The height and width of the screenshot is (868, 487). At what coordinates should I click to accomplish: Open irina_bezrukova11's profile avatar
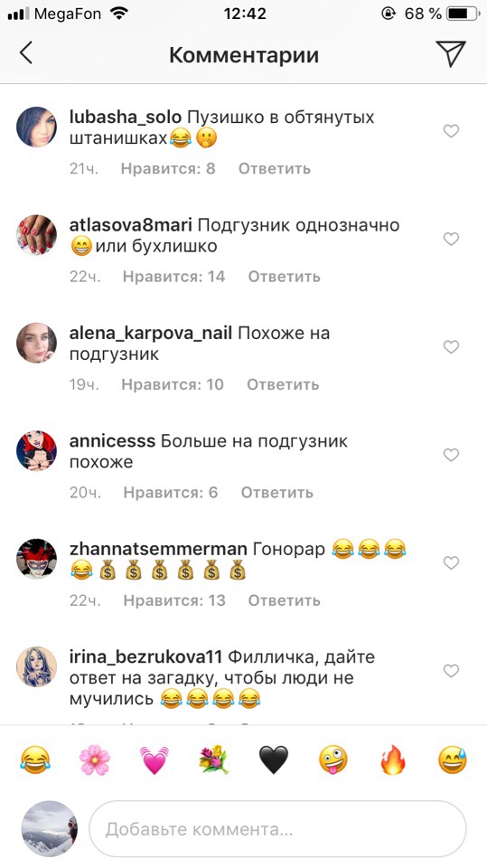click(x=36, y=666)
